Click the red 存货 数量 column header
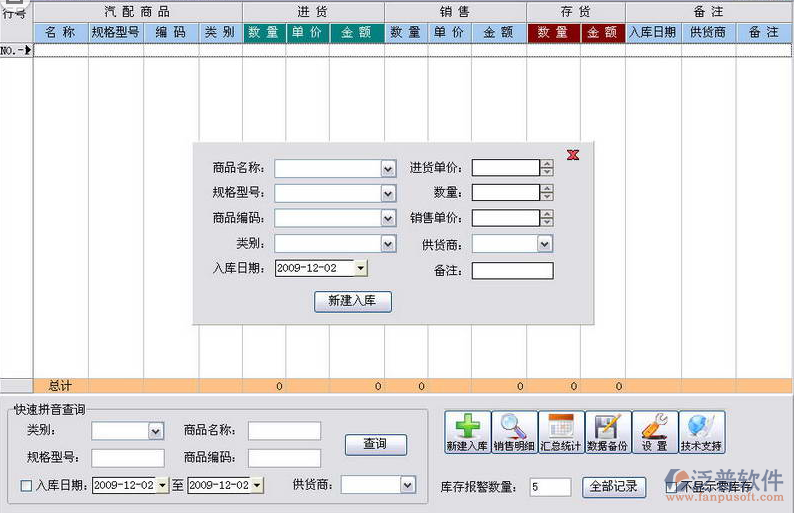The image size is (794, 513). point(553,32)
